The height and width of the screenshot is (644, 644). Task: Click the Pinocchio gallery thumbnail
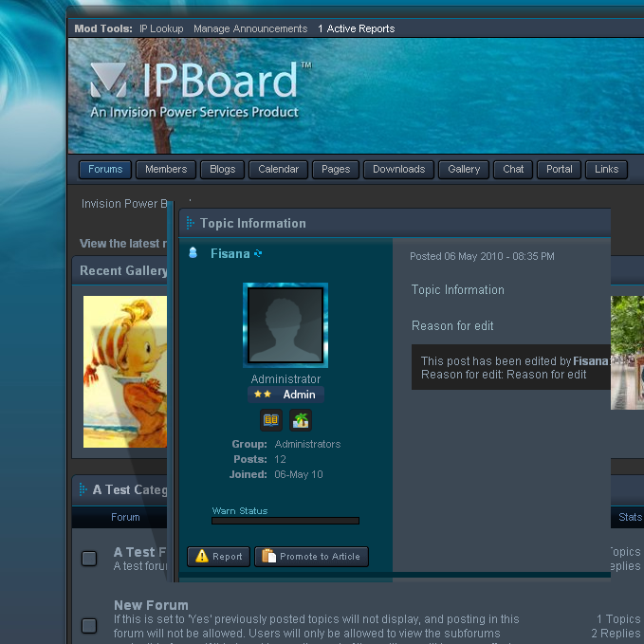click(125, 372)
